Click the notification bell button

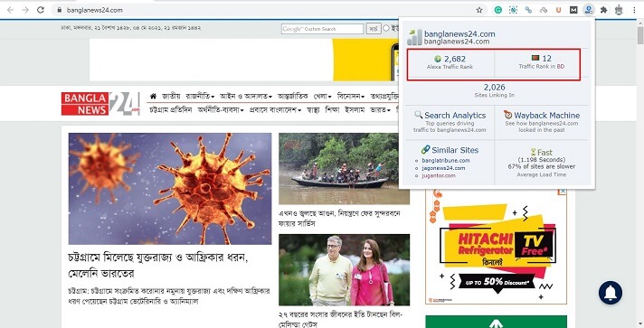click(x=611, y=292)
